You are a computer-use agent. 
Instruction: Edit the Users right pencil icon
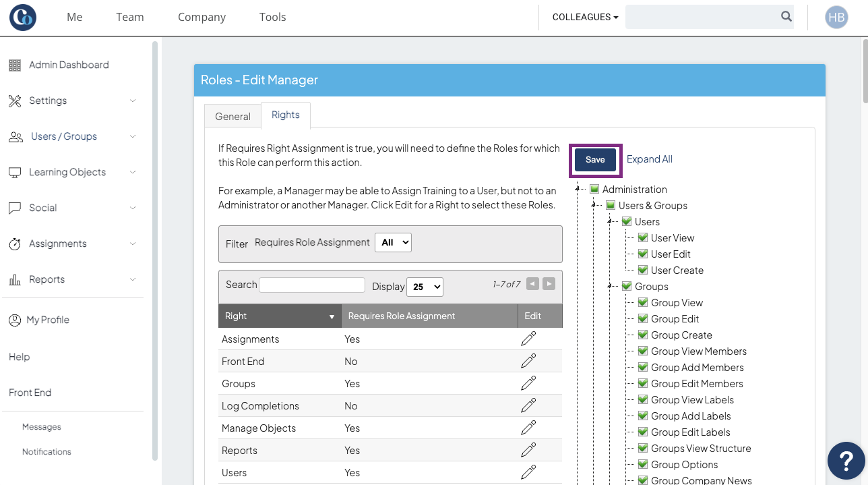529,472
